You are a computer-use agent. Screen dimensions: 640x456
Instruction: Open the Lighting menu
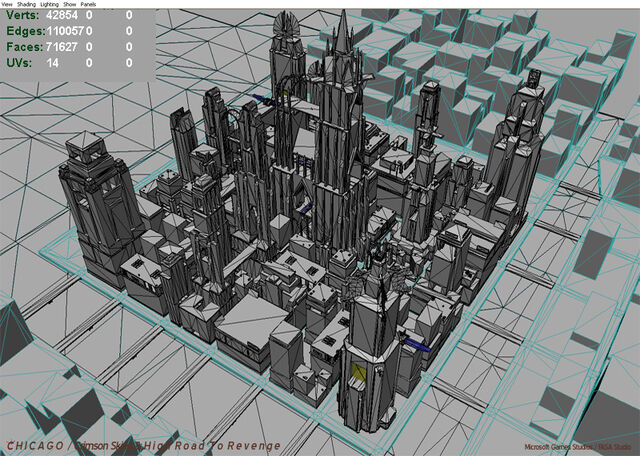click(x=49, y=4)
